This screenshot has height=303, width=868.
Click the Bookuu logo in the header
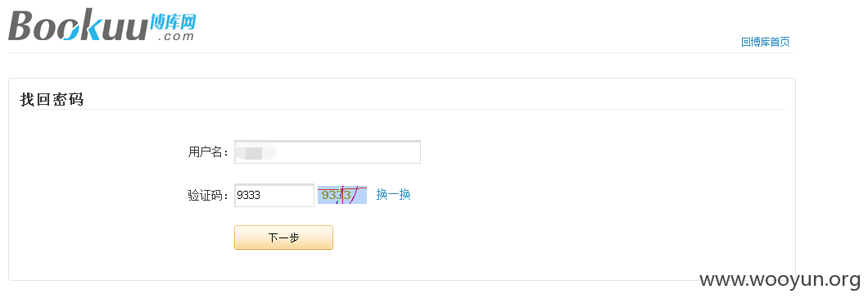point(102,25)
